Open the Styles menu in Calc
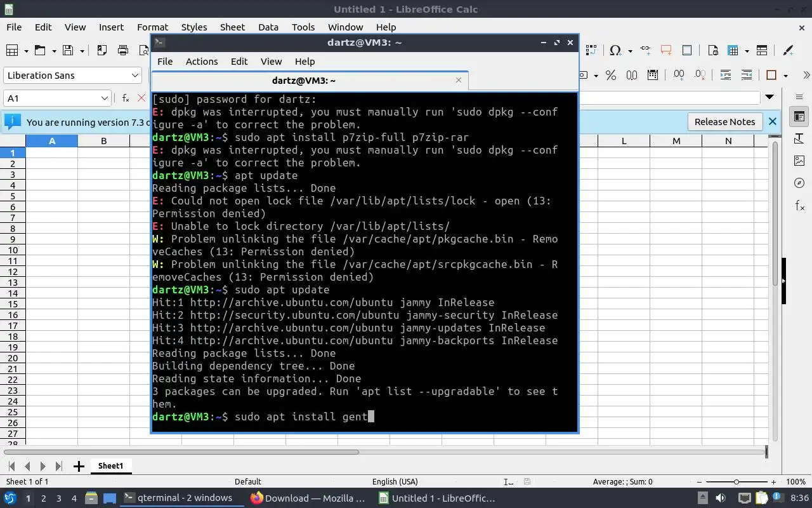Viewport: 812px width, 508px height. coord(194,27)
